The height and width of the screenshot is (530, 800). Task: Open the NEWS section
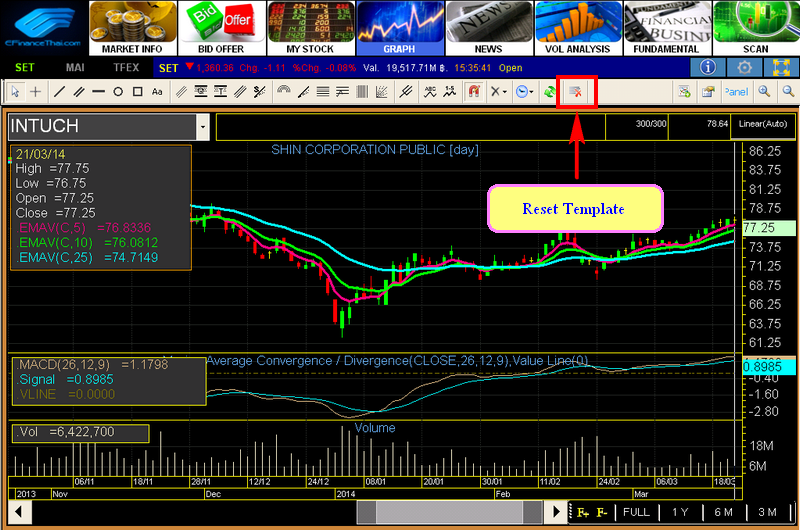point(489,28)
